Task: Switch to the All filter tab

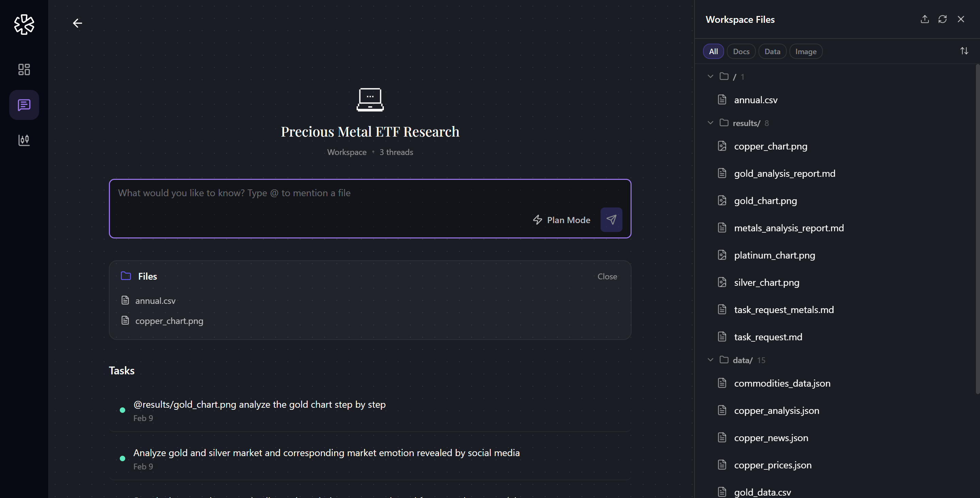Action: (x=713, y=51)
